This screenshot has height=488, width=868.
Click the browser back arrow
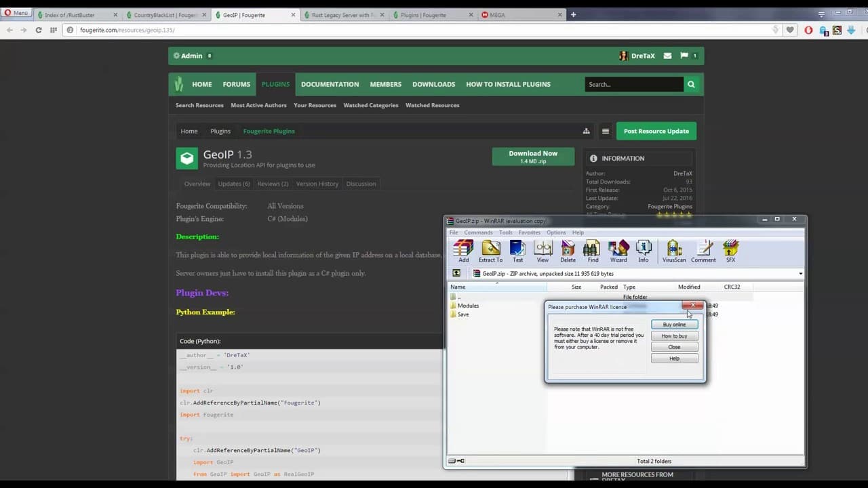click(x=9, y=30)
